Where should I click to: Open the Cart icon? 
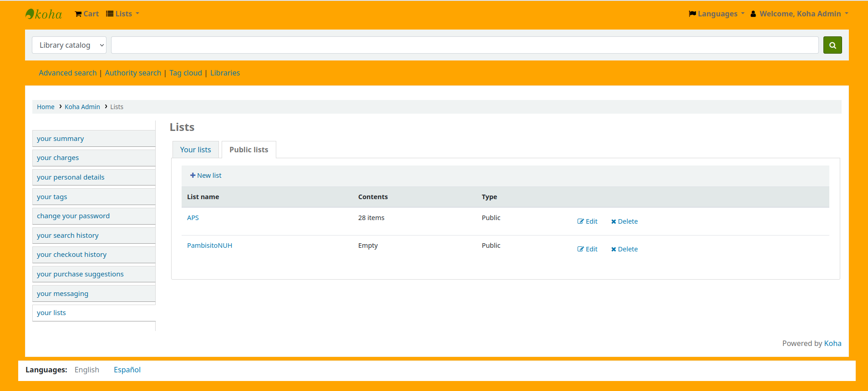tap(78, 14)
